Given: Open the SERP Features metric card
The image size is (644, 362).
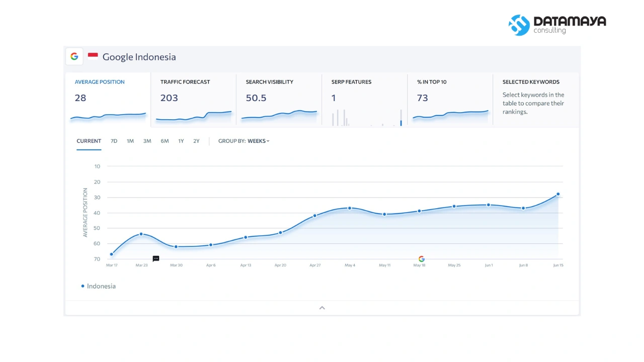Looking at the screenshot, I should coord(364,100).
